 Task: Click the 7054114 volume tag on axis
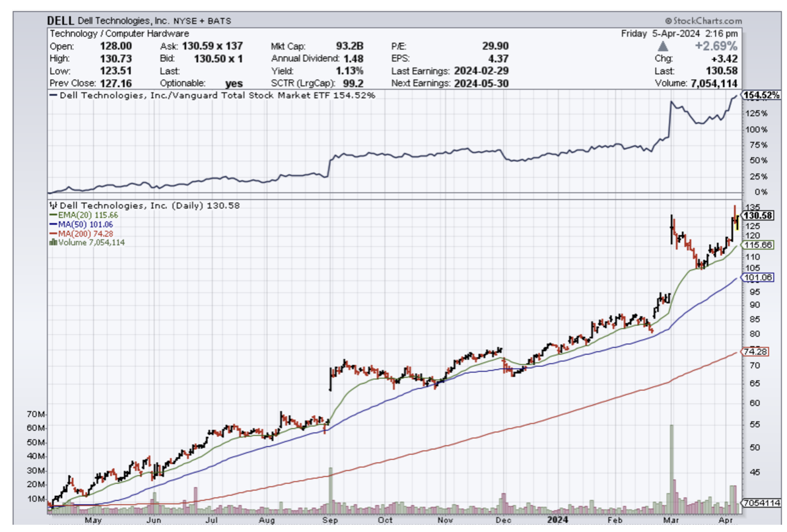coord(761,503)
